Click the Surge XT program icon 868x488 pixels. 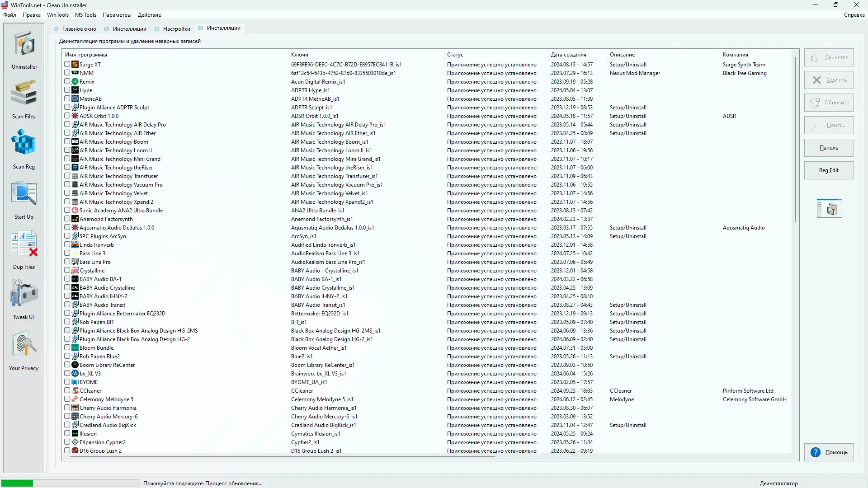pyautogui.click(x=75, y=64)
